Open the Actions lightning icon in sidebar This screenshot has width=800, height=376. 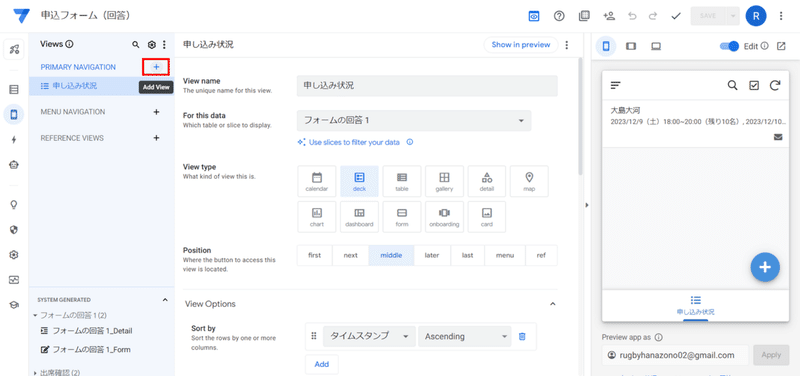click(14, 140)
